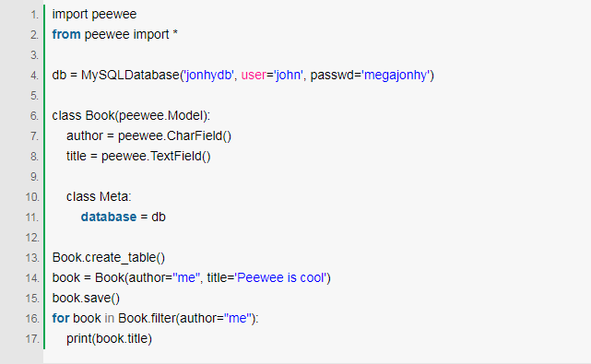
Task: Click the 'john' user string on line 4
Action: (289, 75)
